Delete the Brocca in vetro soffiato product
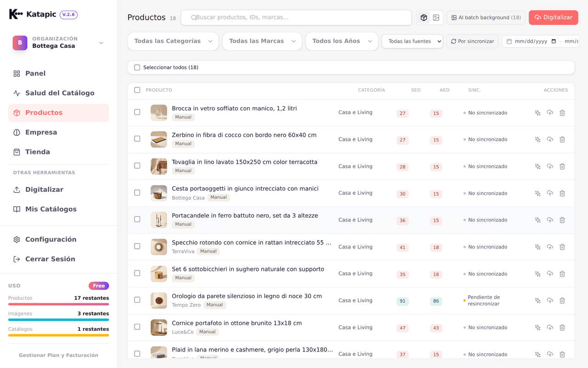 [562, 113]
